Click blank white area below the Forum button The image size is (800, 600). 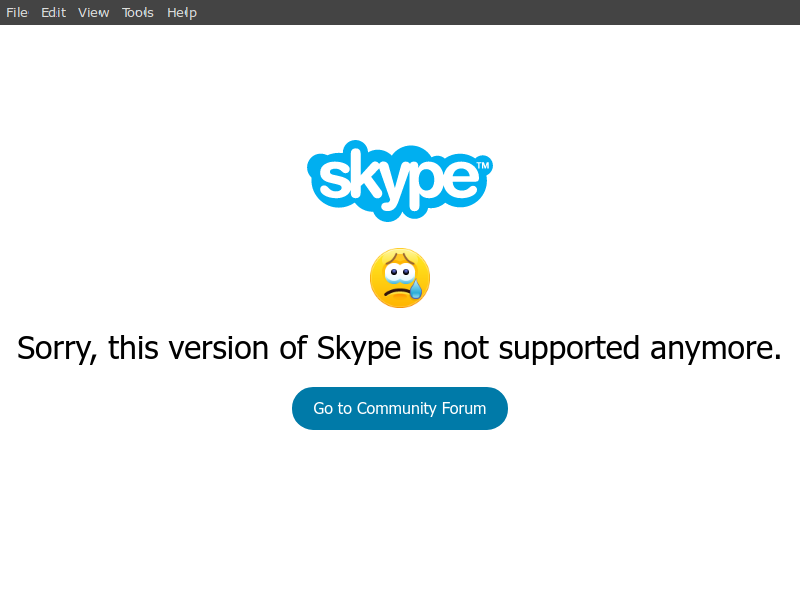point(400,510)
